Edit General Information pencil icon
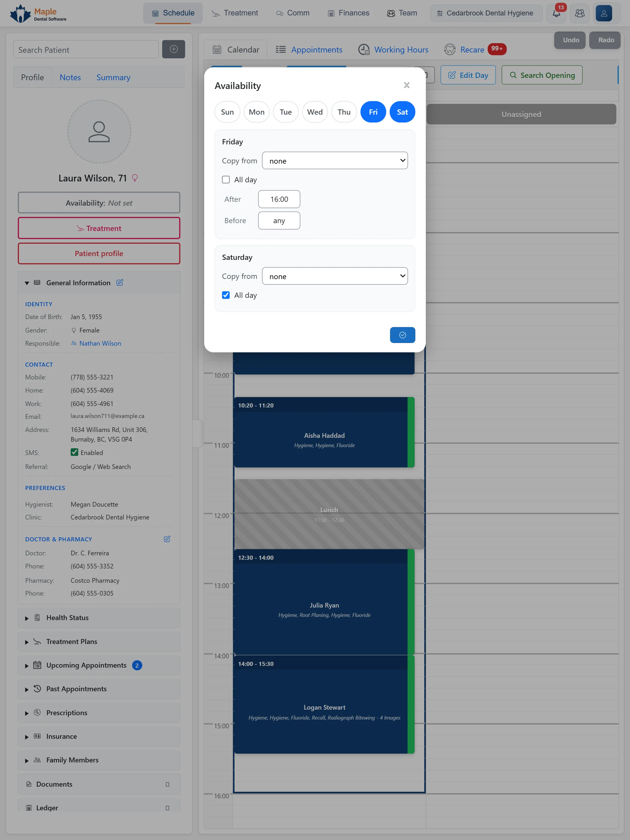 pyautogui.click(x=120, y=283)
